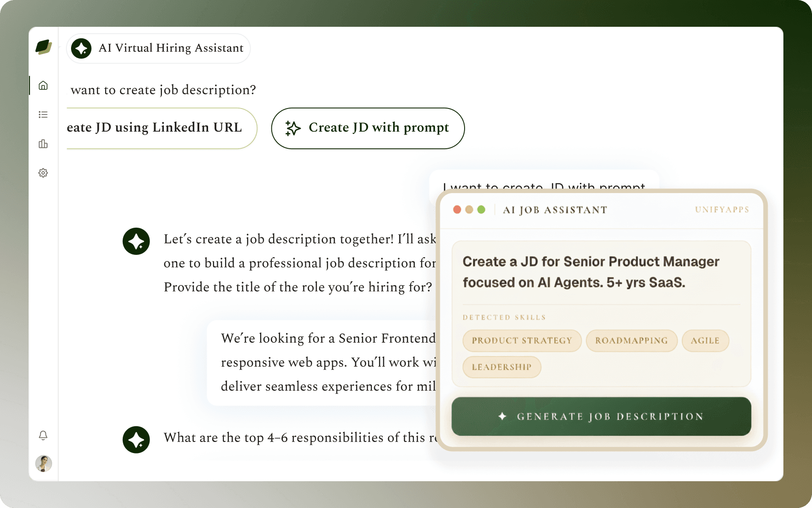Open the analytics bar chart sidebar icon
The width and height of the screenshot is (812, 508).
point(43,144)
